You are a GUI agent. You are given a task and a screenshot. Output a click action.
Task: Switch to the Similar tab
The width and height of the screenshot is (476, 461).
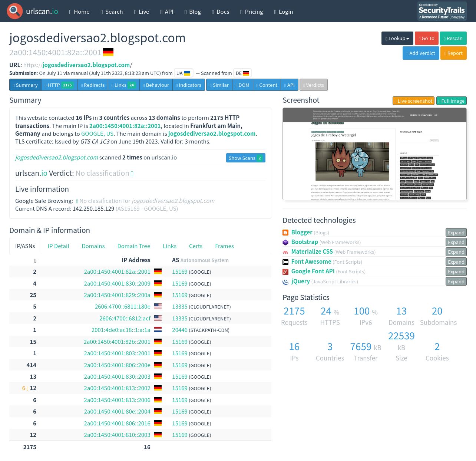pyautogui.click(x=219, y=85)
